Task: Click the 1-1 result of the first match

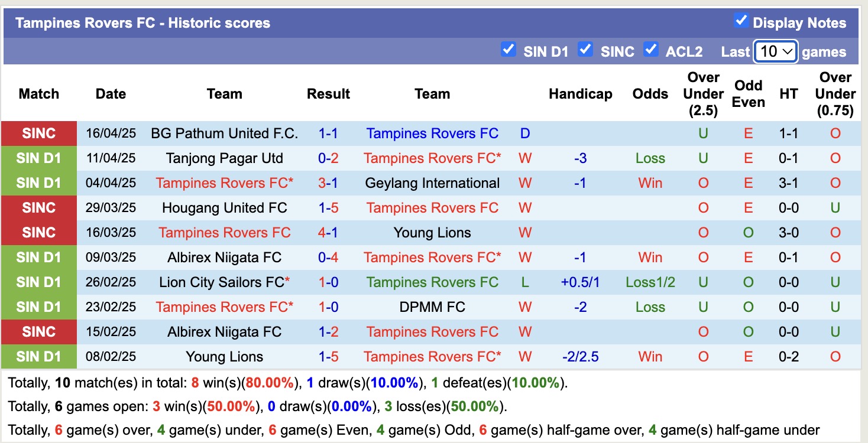Action: click(x=329, y=133)
